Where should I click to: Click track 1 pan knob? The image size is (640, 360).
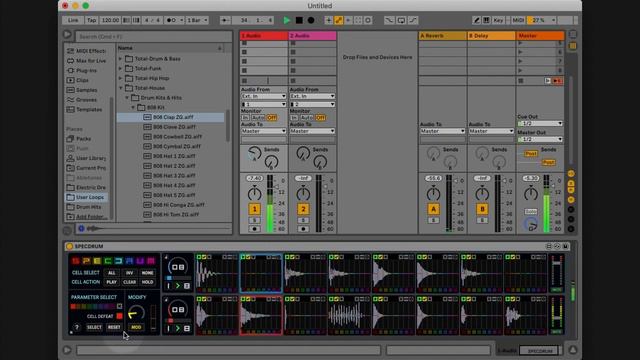coord(254,193)
